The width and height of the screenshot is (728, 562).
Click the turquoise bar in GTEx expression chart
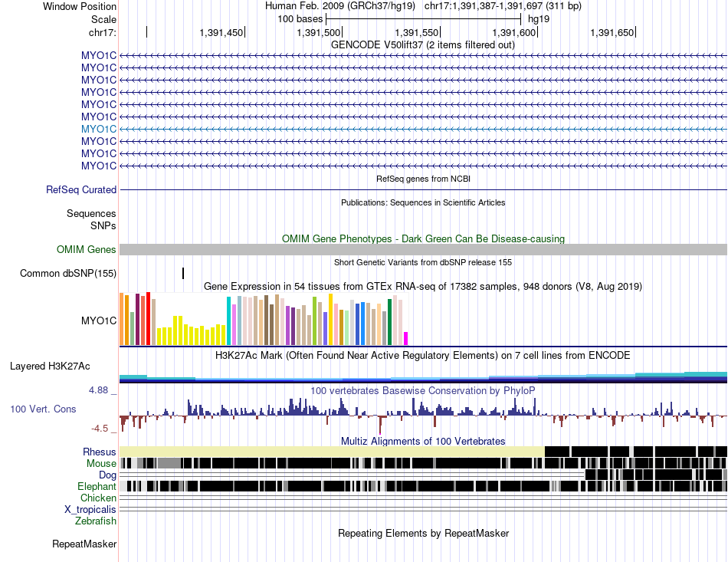[228, 321]
